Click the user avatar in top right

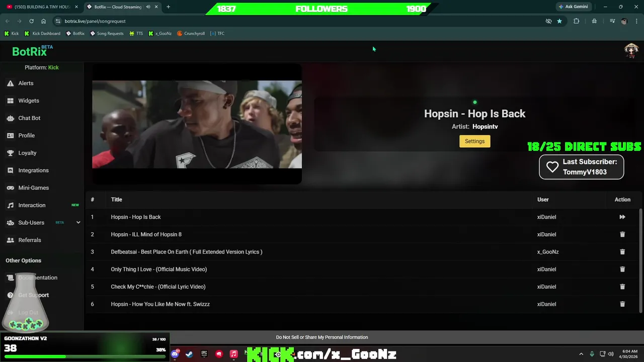click(x=631, y=50)
